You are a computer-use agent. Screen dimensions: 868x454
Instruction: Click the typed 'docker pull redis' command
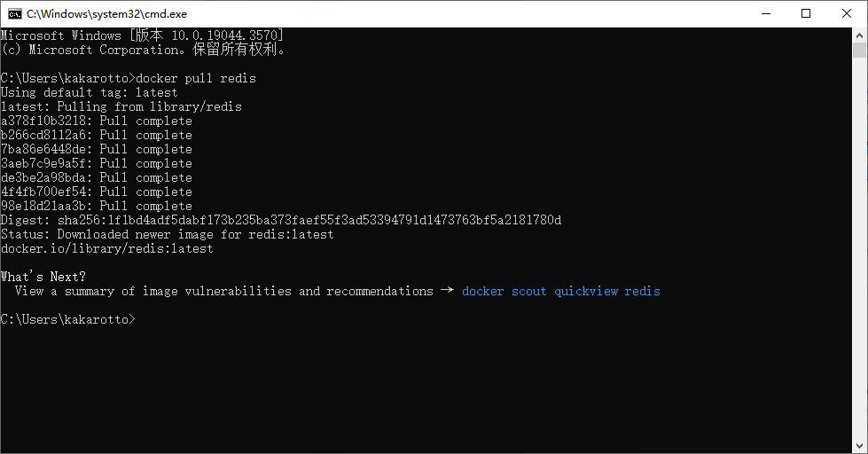click(195, 78)
